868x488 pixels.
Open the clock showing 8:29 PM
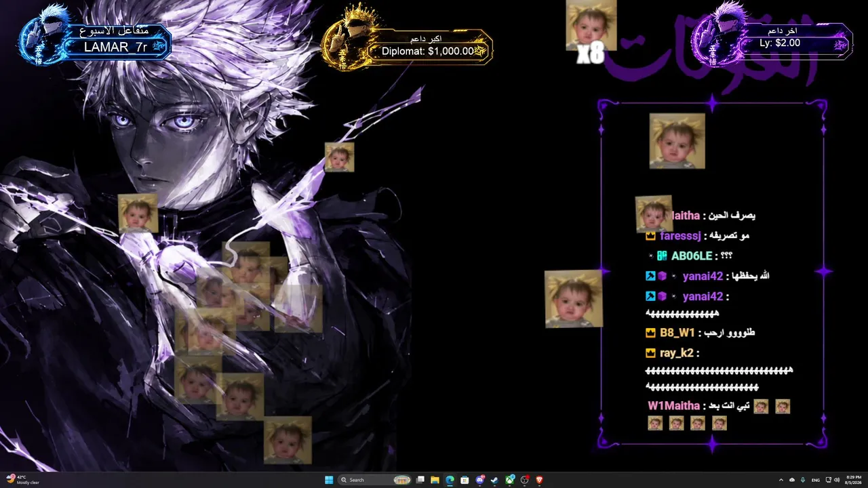tap(852, 480)
